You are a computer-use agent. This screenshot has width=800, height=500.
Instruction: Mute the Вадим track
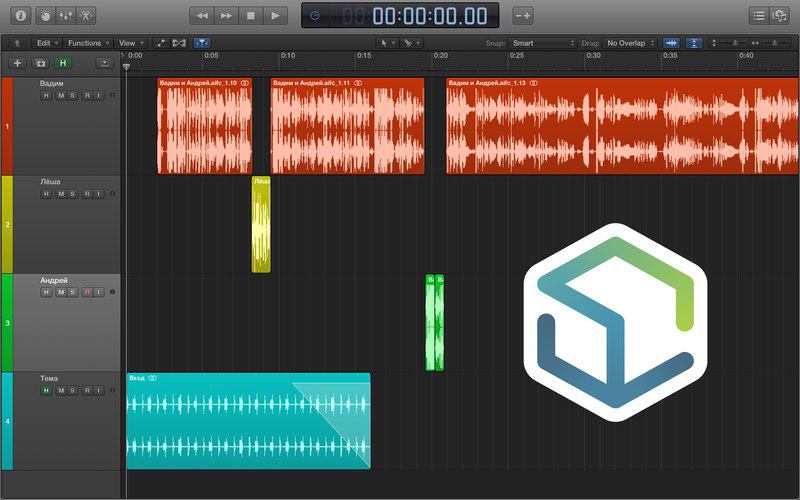(61, 95)
